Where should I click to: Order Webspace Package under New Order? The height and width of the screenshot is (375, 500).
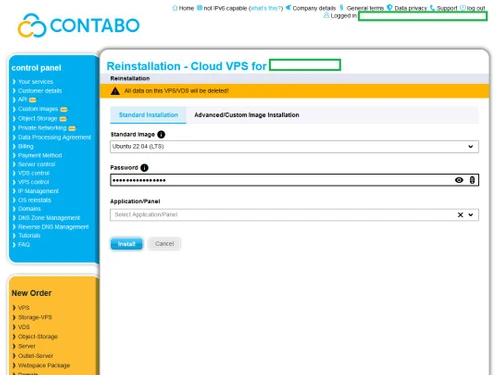(44, 366)
